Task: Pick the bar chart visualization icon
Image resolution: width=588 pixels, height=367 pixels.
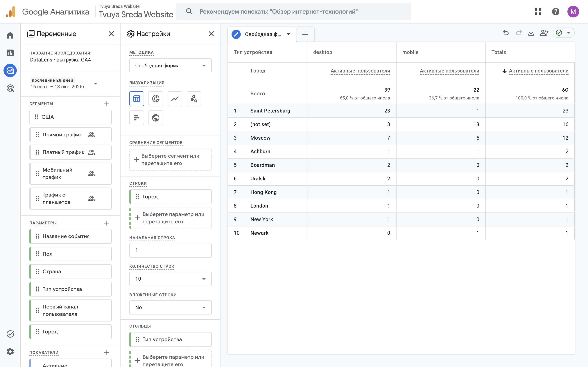Action: click(137, 118)
